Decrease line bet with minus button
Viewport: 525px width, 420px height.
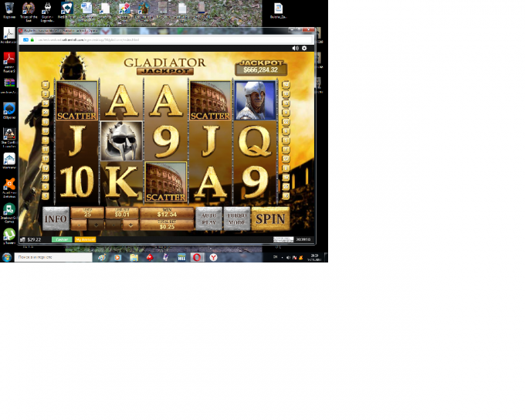pyautogui.click(x=113, y=225)
